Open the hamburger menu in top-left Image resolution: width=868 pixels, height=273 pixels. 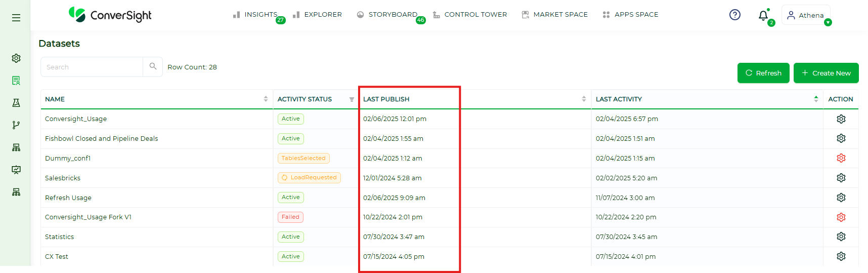point(16,18)
